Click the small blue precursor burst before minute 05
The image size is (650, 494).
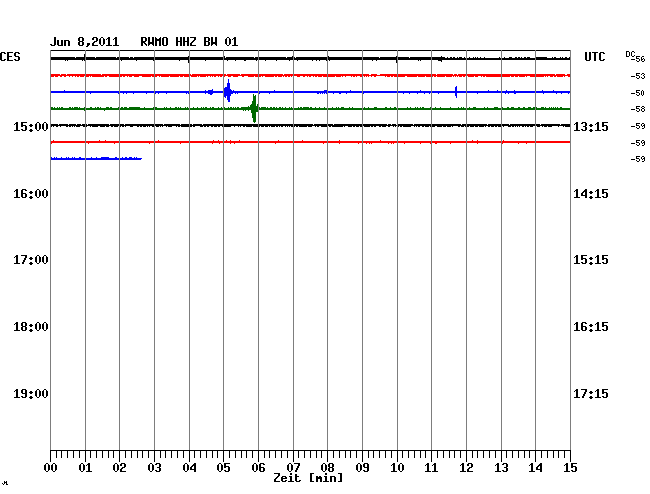(x=210, y=92)
